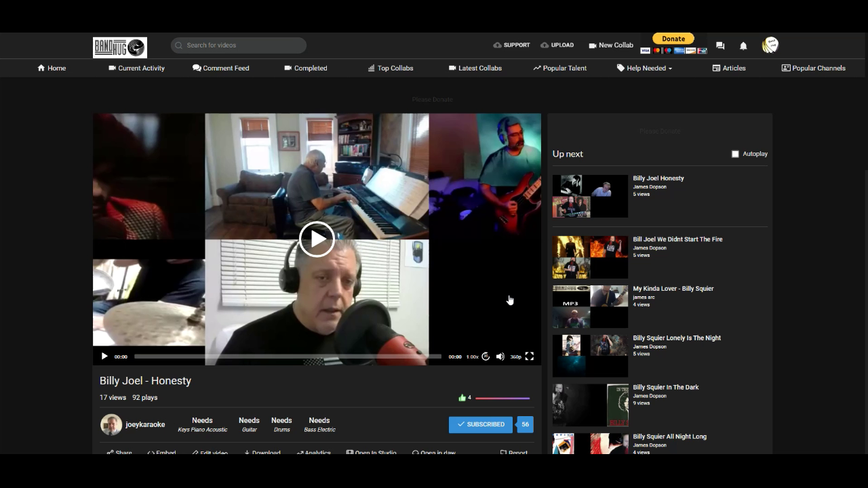The image size is (868, 488).
Task: Open the joeykaraoke channel link
Action: coord(145,424)
